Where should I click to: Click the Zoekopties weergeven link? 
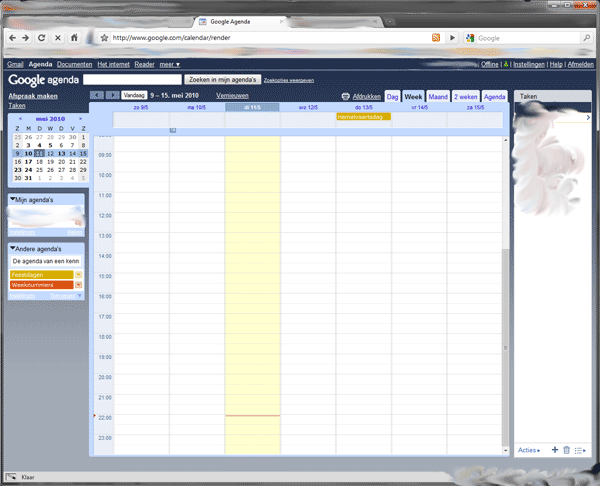tap(289, 80)
